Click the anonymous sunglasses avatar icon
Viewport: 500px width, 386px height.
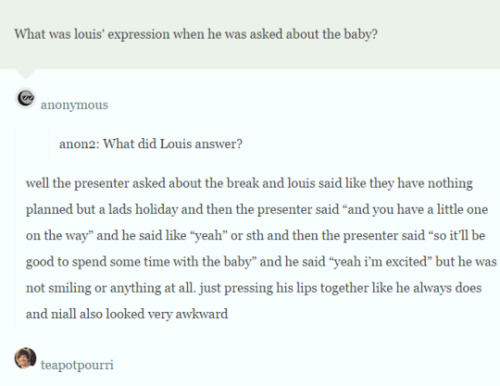[25, 98]
